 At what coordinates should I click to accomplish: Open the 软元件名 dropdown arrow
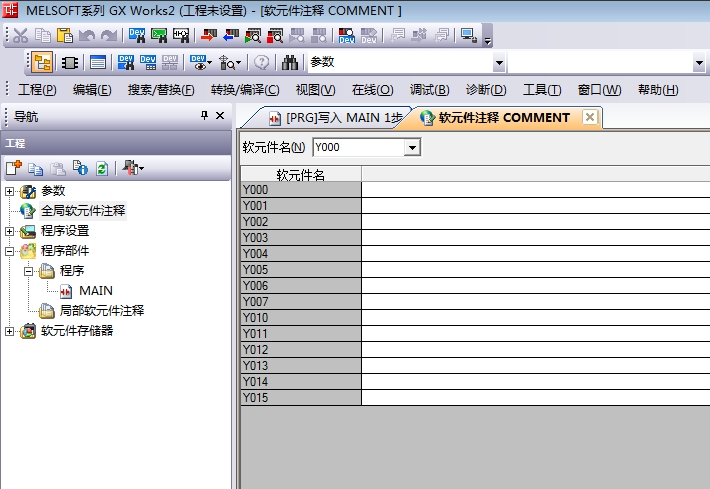coord(411,148)
